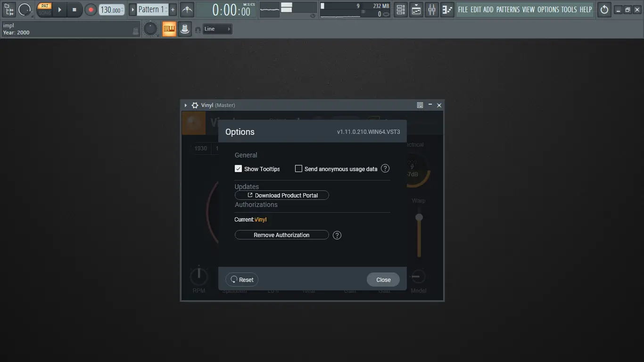Toggle the metronome icon
Viewport: 644px width, 362px height.
(x=187, y=9)
